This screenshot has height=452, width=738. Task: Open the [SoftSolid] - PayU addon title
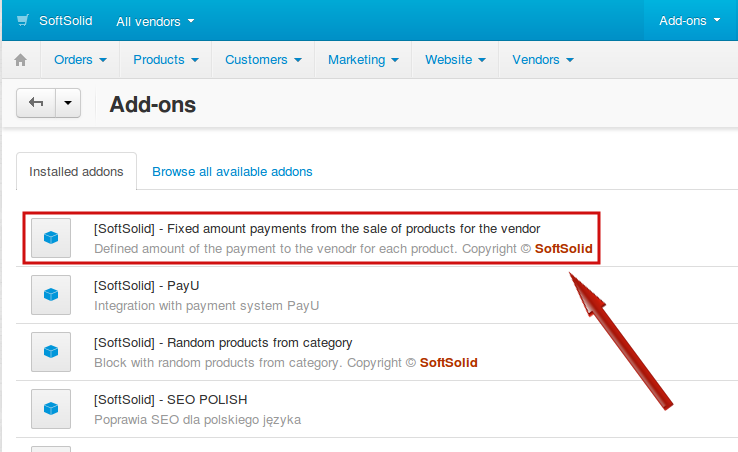coord(146,286)
